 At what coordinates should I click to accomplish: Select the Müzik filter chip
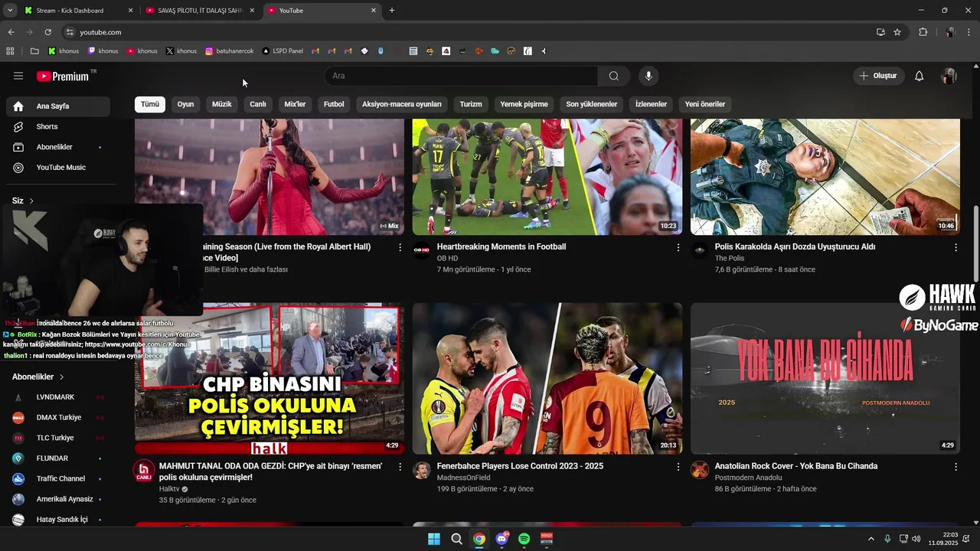click(221, 104)
